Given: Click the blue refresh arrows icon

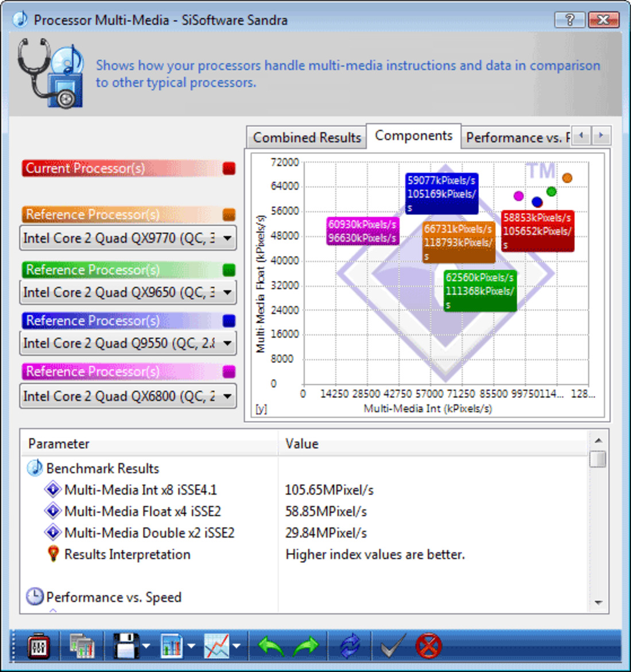Looking at the screenshot, I should click(x=350, y=646).
